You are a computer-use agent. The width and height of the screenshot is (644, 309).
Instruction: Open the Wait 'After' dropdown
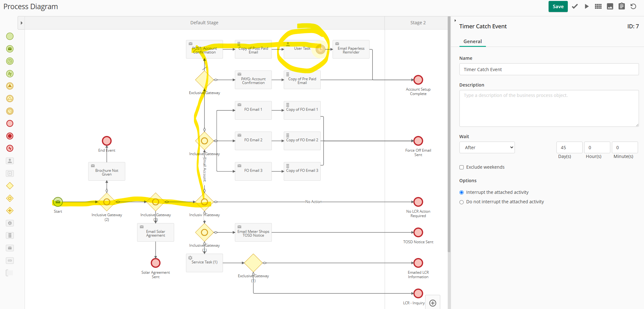[x=487, y=148]
